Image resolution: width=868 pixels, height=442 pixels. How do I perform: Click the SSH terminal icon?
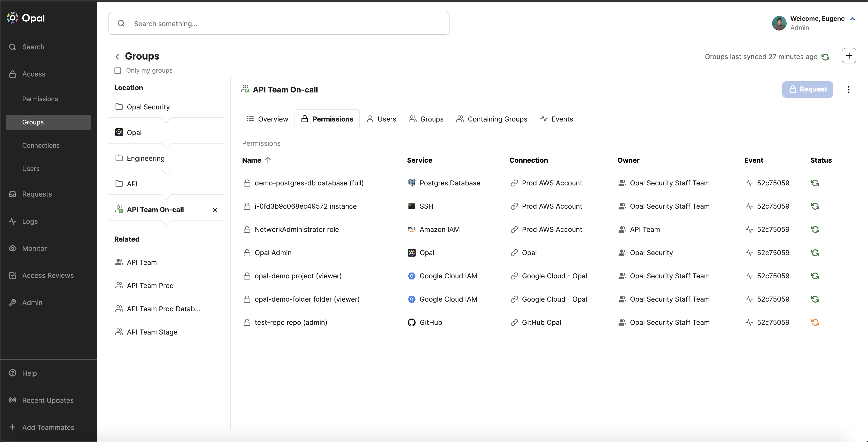[x=411, y=206]
